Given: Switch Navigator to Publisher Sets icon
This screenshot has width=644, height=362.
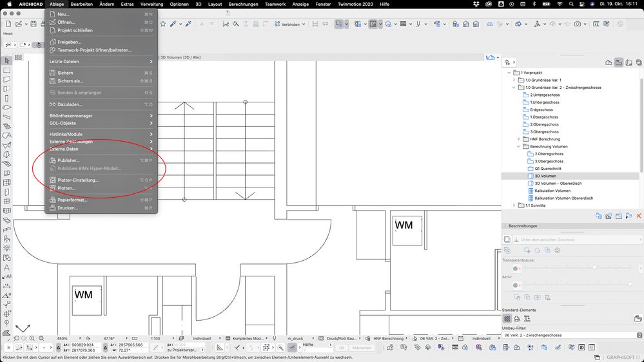Looking at the screenshot, I should 639,62.
